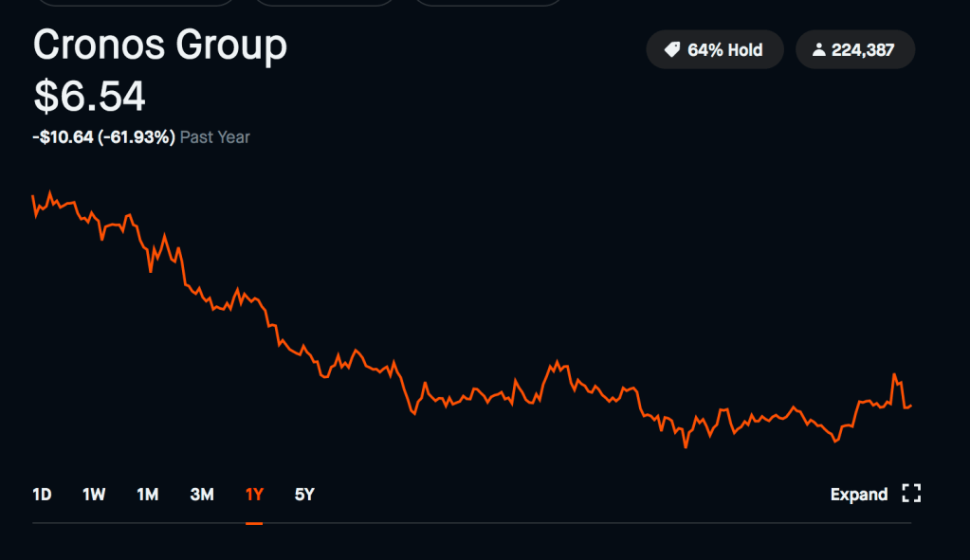Click the lowest dip on the price chart
Image resolution: width=970 pixels, height=560 pixels.
click(x=685, y=446)
